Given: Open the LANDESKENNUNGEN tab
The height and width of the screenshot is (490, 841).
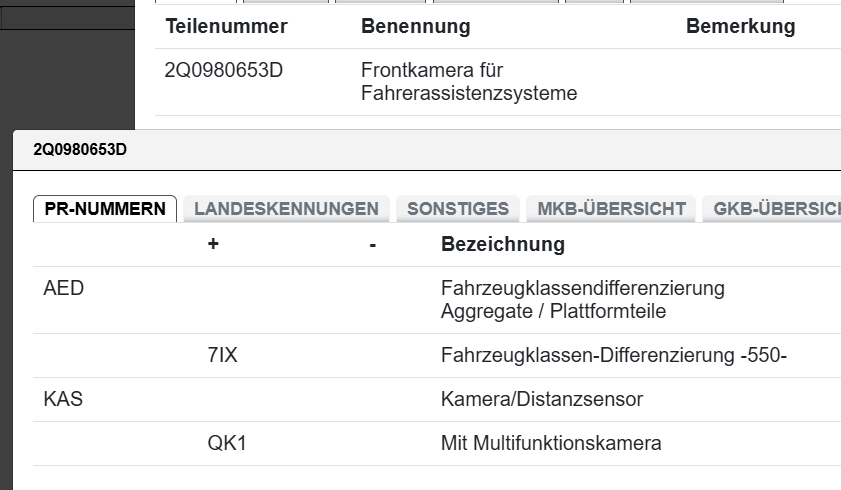Looking at the screenshot, I should click(286, 209).
